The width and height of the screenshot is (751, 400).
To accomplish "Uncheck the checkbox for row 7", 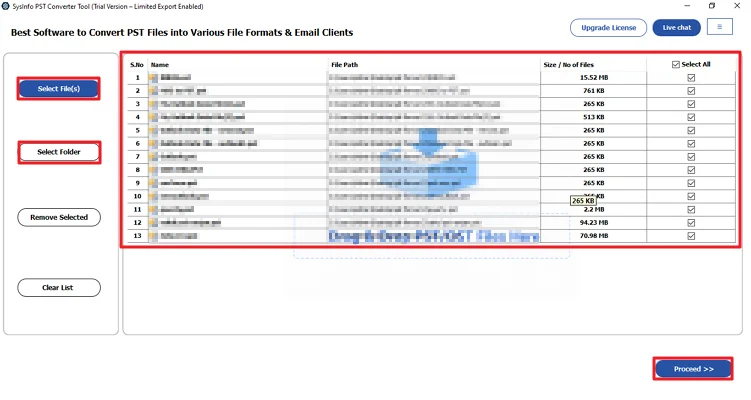I will click(691, 157).
